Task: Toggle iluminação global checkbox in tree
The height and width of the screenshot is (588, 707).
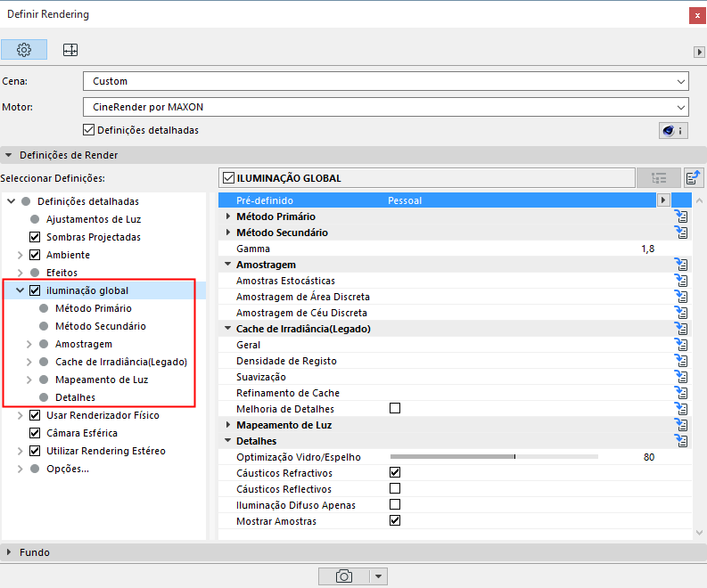Action: click(x=35, y=290)
